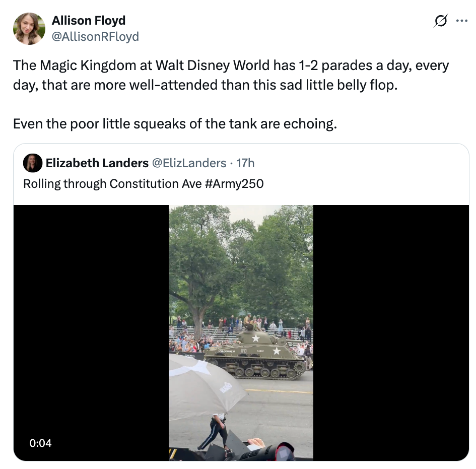Play the tank parade video
Viewport: 476px width, 469px height.
(x=241, y=332)
